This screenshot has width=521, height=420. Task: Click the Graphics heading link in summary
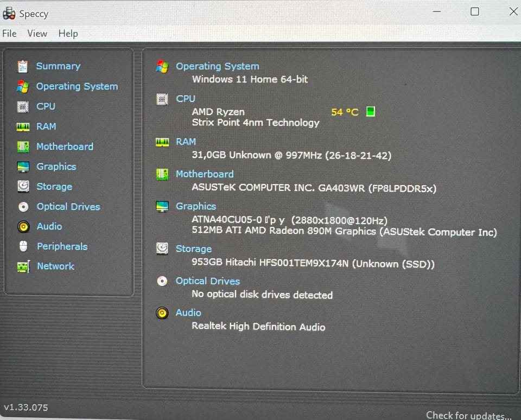[x=196, y=206]
